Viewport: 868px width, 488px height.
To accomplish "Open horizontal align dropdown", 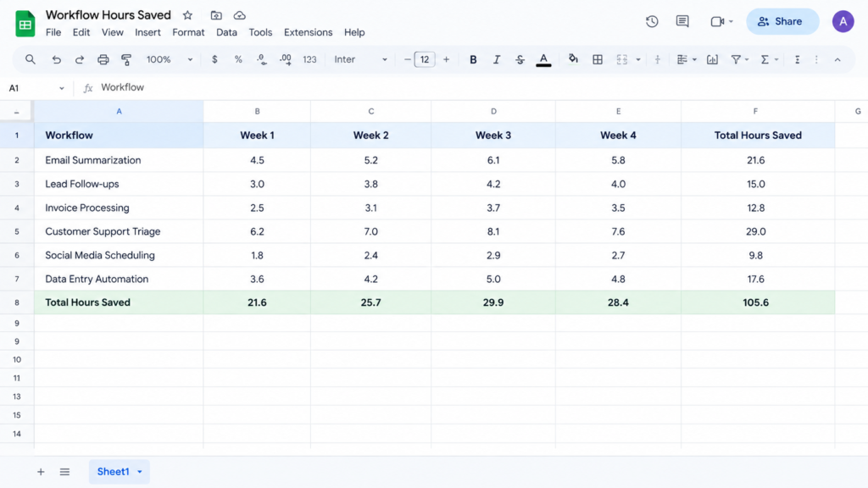I will (687, 59).
